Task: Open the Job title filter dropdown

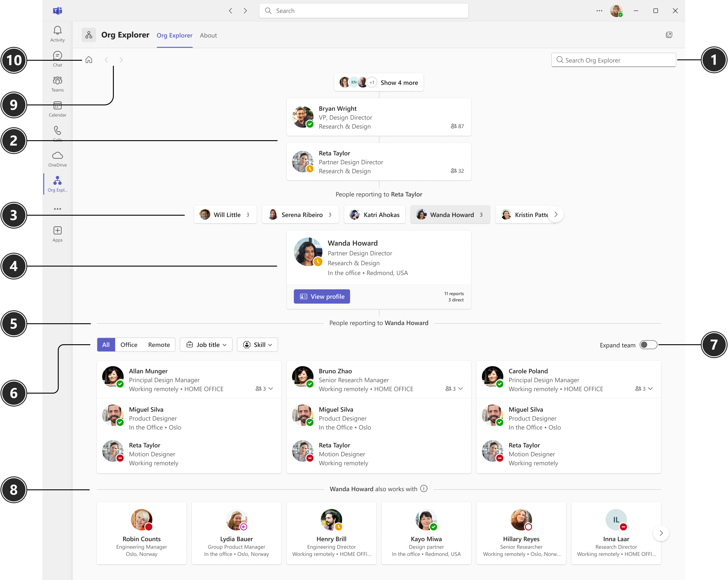Action: pos(206,344)
